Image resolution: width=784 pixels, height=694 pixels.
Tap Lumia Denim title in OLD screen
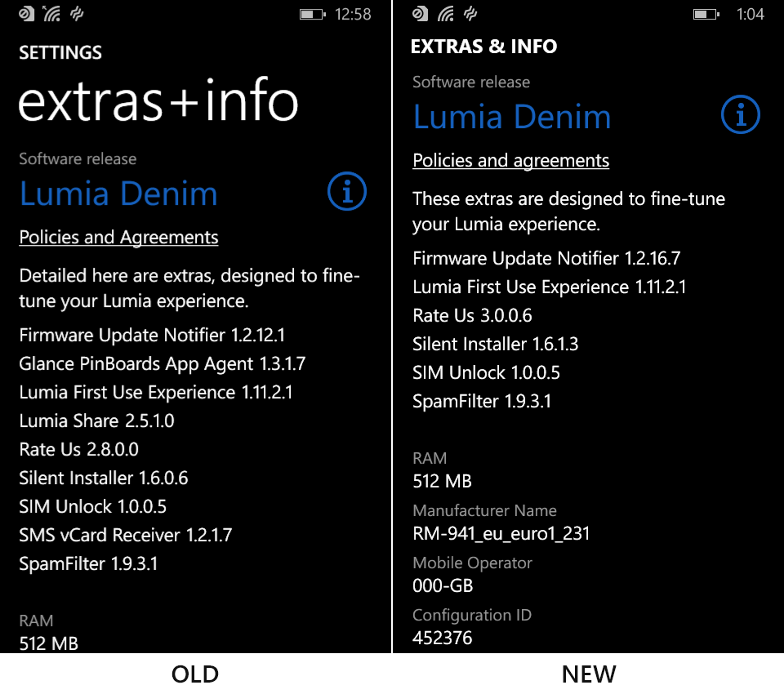pos(118,194)
